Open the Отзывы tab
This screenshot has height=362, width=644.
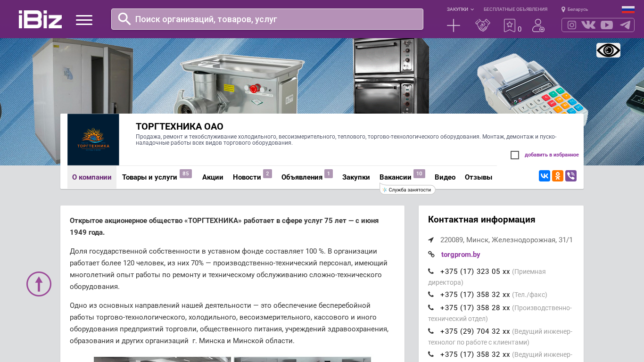(479, 177)
